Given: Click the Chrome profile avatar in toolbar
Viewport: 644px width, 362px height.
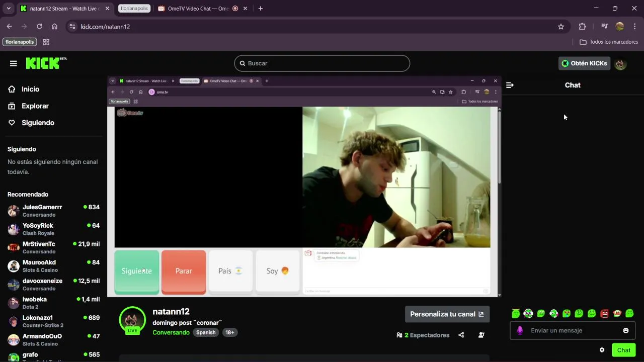Looking at the screenshot, I should pos(620,27).
